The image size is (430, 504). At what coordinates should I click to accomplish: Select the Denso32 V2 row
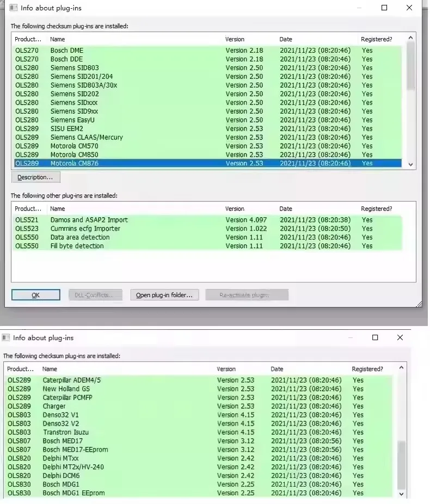pos(199,423)
